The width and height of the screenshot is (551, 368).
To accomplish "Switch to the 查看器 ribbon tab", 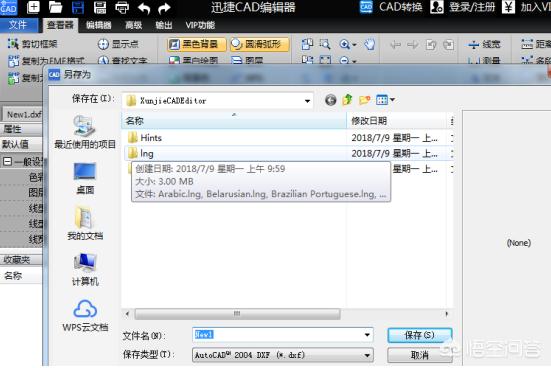I will pos(60,25).
